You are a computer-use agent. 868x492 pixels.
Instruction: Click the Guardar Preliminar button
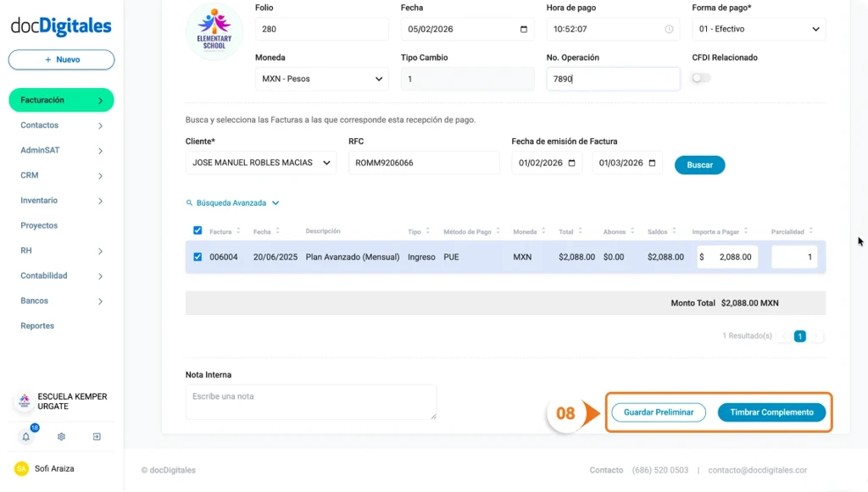point(658,412)
